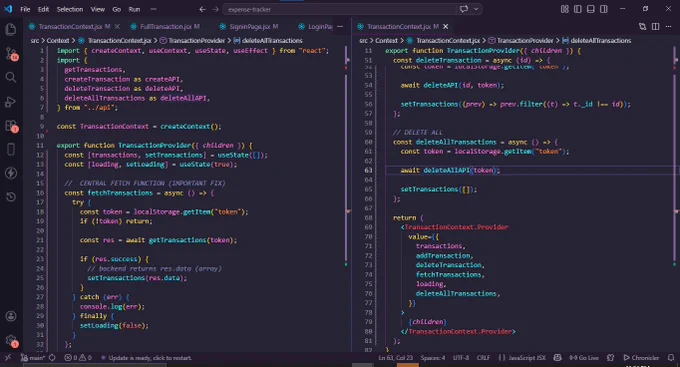The image size is (680, 367).
Task: Open remote window indicator in status bar
Action: 8,358
